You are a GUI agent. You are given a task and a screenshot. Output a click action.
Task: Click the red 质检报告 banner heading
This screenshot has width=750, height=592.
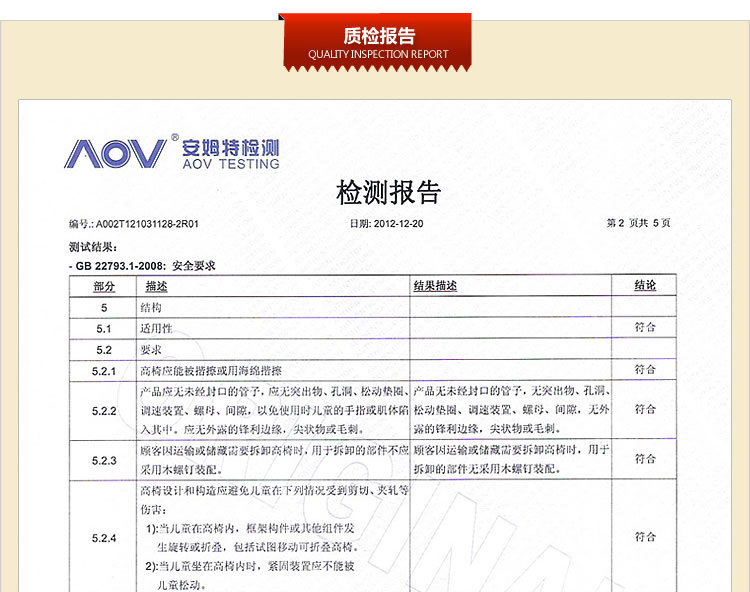(x=379, y=36)
